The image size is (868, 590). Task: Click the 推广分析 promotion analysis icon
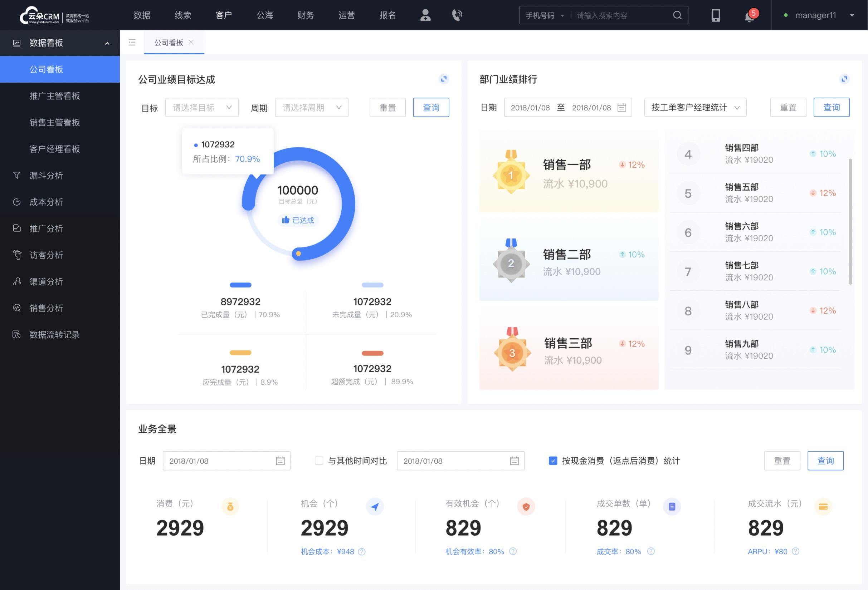(17, 228)
